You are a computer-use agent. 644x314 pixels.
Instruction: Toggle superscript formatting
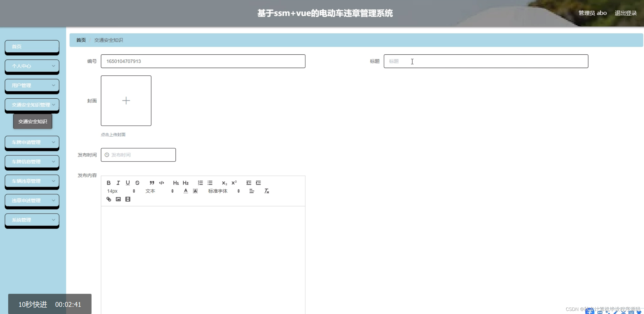[x=234, y=183]
